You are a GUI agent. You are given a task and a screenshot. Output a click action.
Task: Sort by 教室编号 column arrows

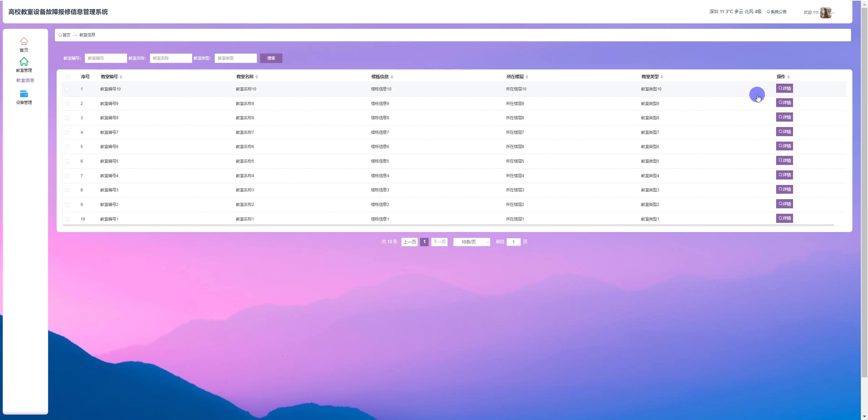[x=121, y=77]
